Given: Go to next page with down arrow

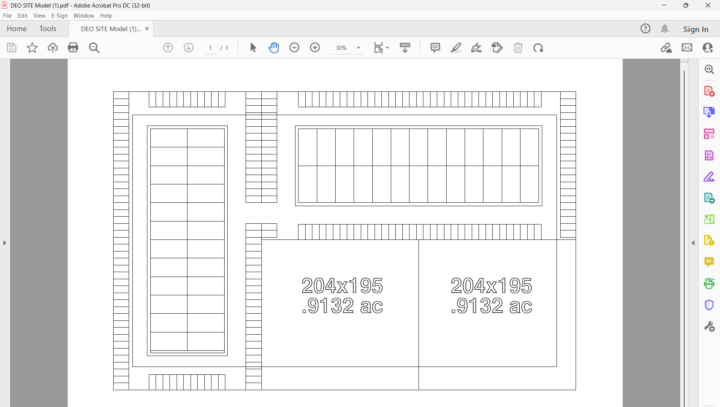Looking at the screenshot, I should [x=188, y=48].
